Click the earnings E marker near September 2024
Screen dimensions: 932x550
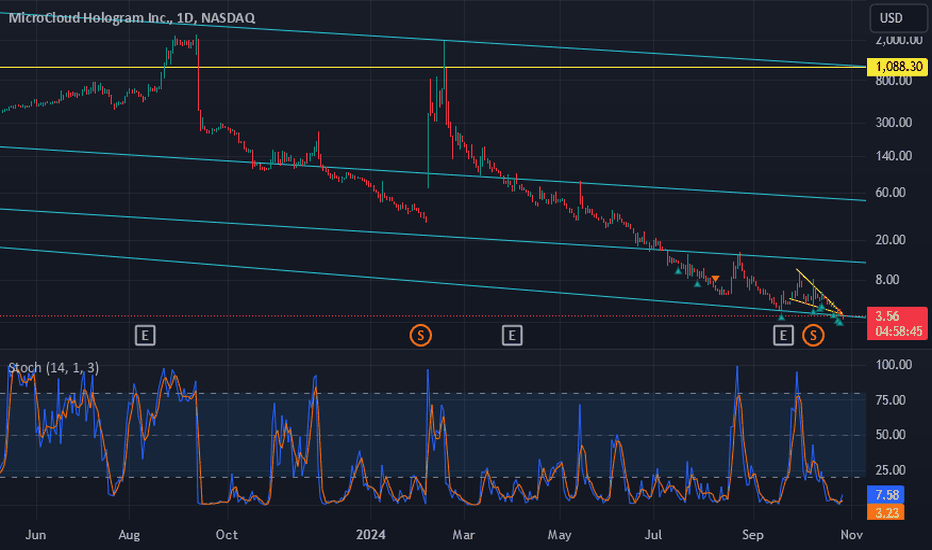tap(783, 335)
